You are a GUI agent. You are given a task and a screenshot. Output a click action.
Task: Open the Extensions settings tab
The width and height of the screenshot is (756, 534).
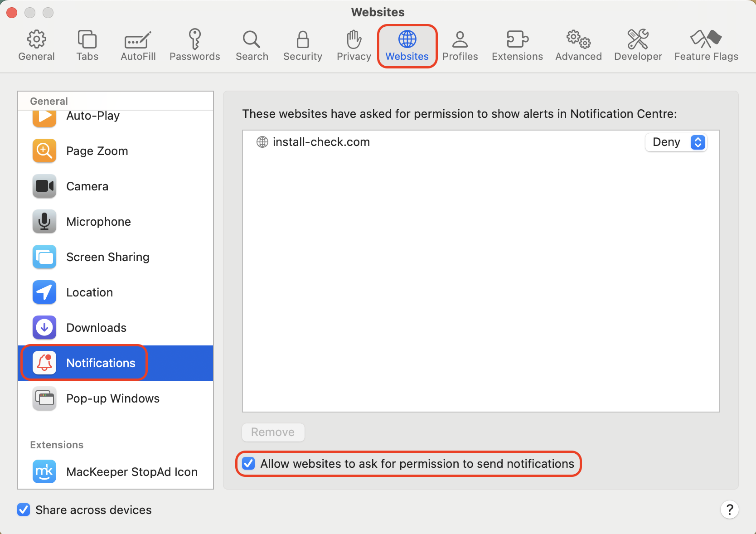click(517, 44)
